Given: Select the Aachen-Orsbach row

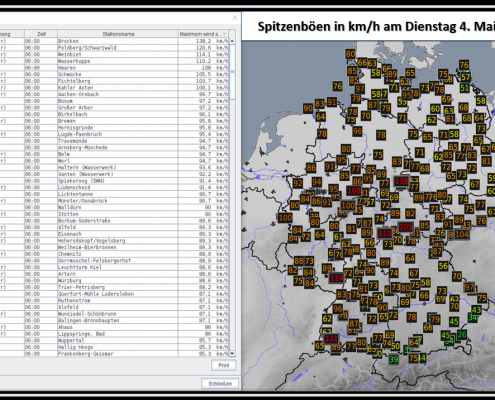Looking at the screenshot, I should pos(114,94).
